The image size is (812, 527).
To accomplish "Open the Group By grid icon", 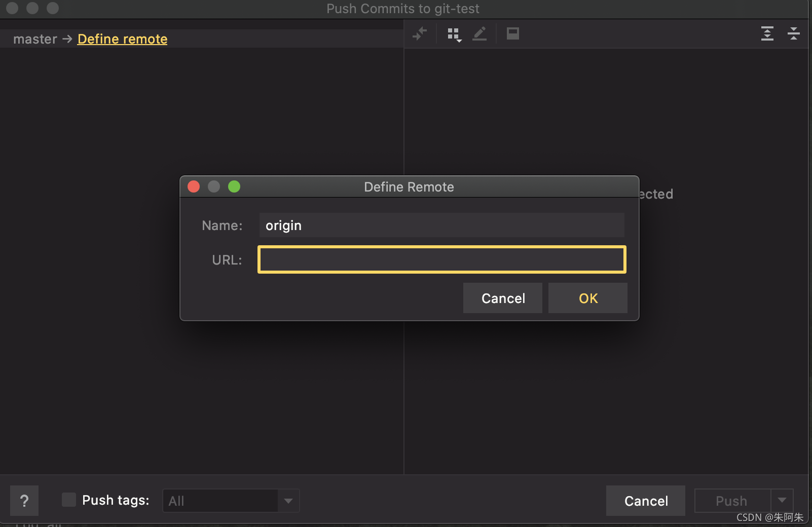I will pos(454,34).
